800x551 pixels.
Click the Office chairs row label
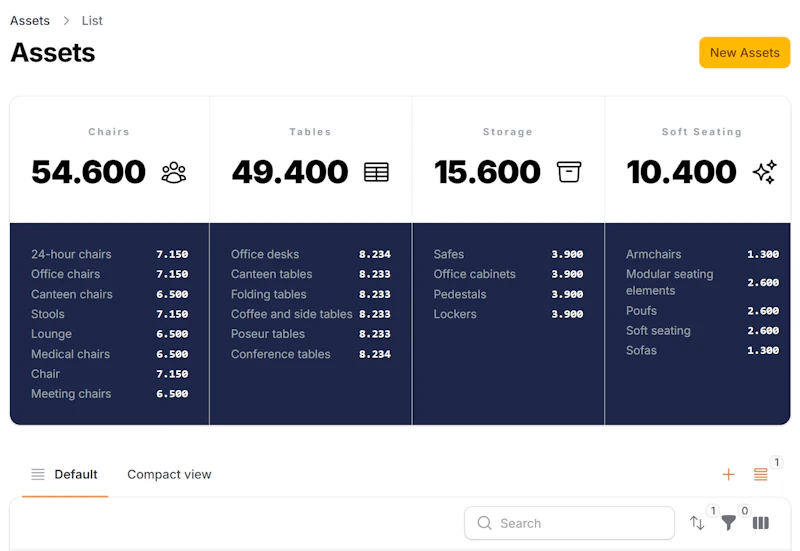[x=65, y=274]
